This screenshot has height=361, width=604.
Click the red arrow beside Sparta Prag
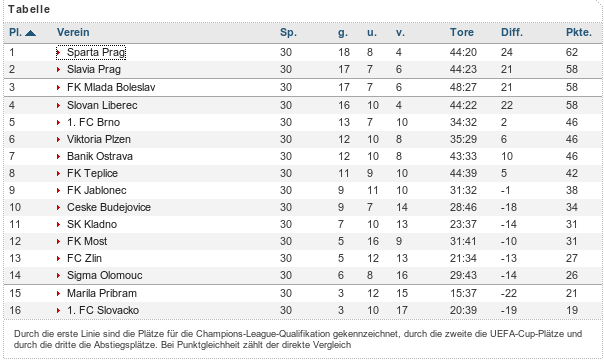pyautogui.click(x=58, y=52)
